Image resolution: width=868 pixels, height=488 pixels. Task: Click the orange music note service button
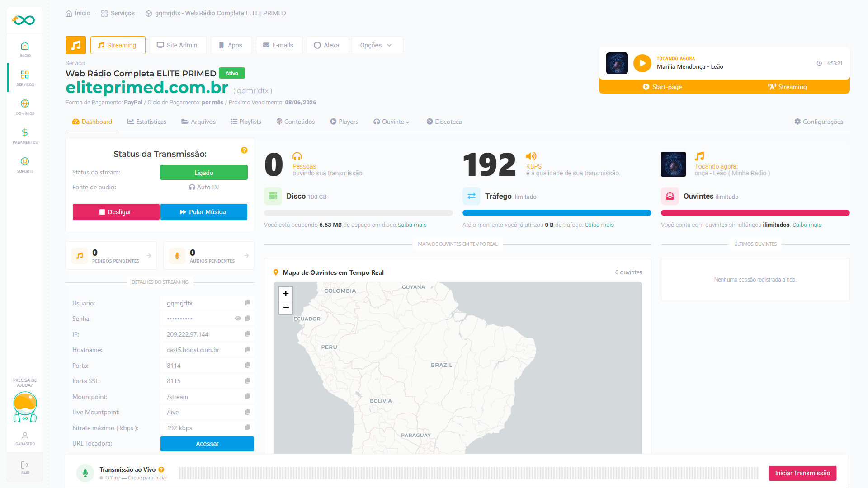point(75,45)
